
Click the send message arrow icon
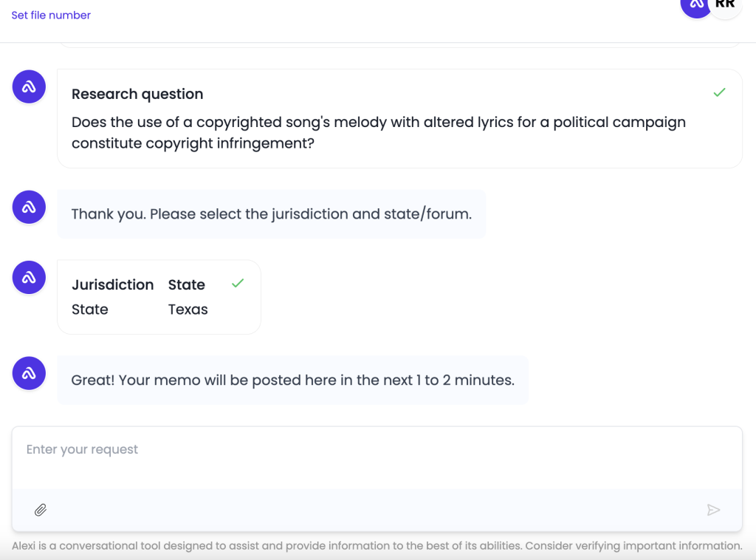[x=713, y=510]
